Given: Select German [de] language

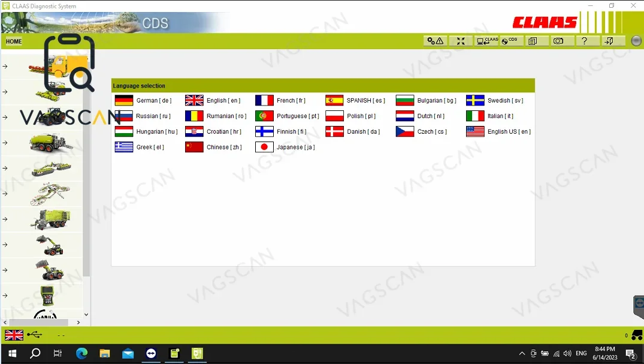Looking at the screenshot, I should click(143, 100).
